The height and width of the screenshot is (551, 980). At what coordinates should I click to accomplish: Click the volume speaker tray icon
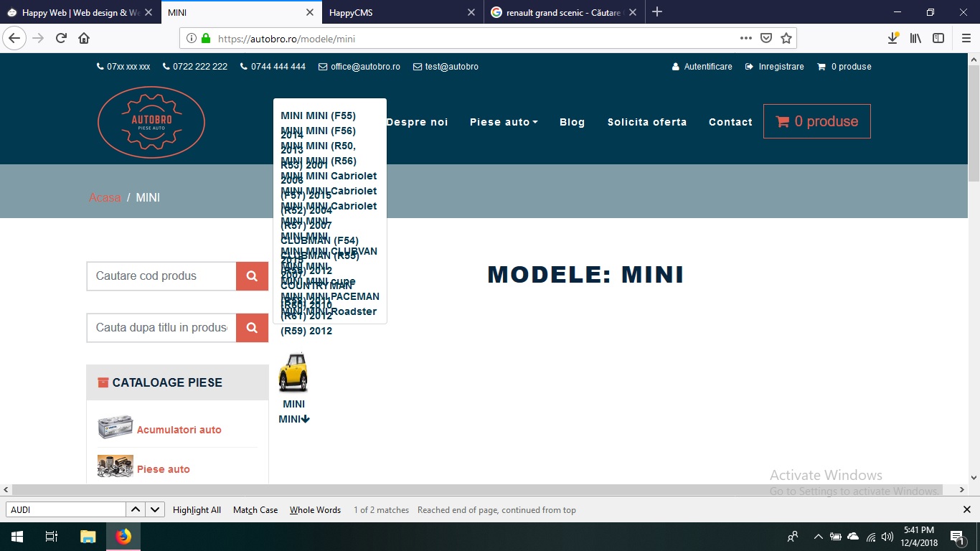(887, 537)
